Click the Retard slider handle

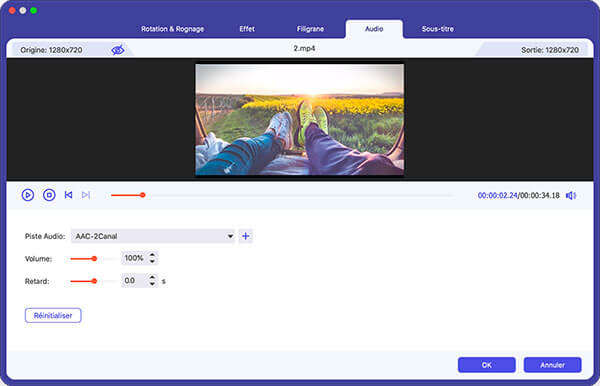click(94, 281)
